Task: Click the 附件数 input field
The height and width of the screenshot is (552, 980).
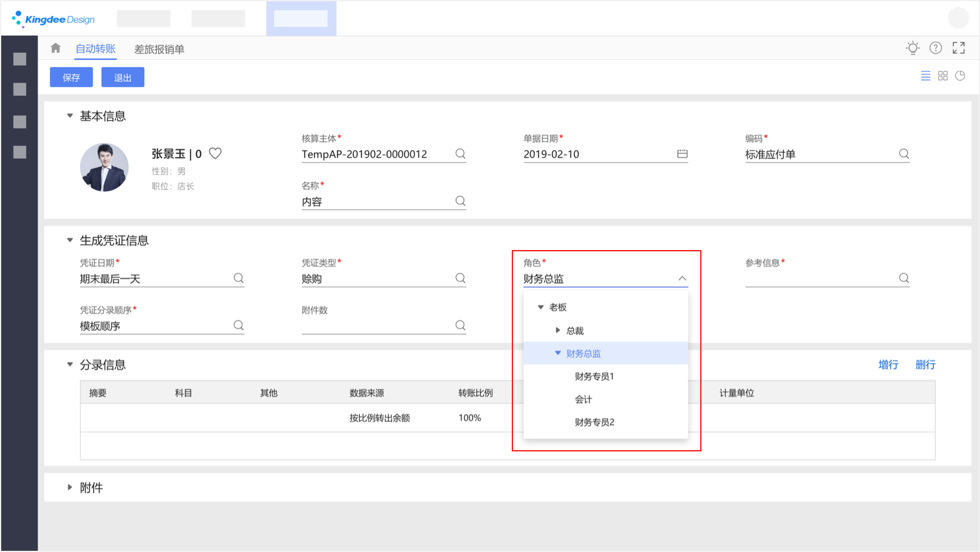Action: click(377, 325)
